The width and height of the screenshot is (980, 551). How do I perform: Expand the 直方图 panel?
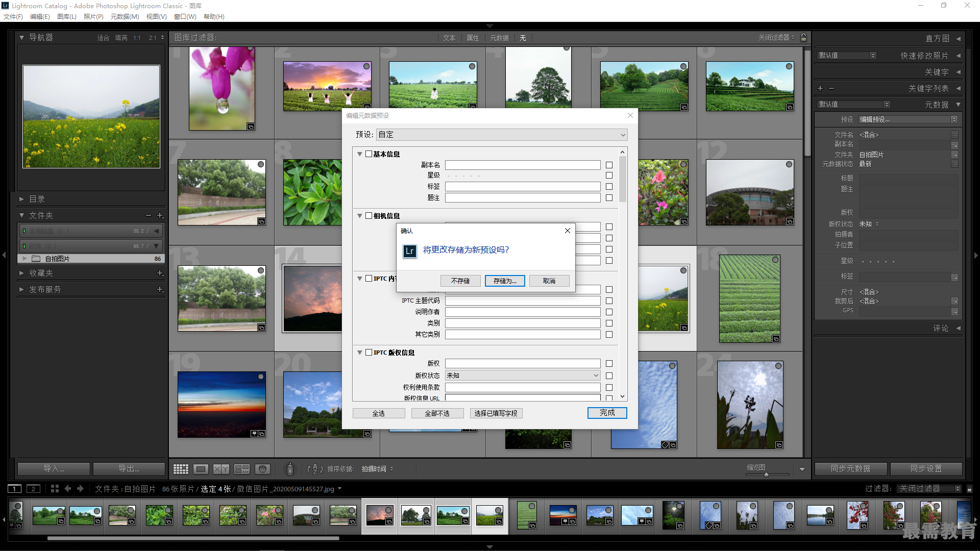click(x=958, y=38)
